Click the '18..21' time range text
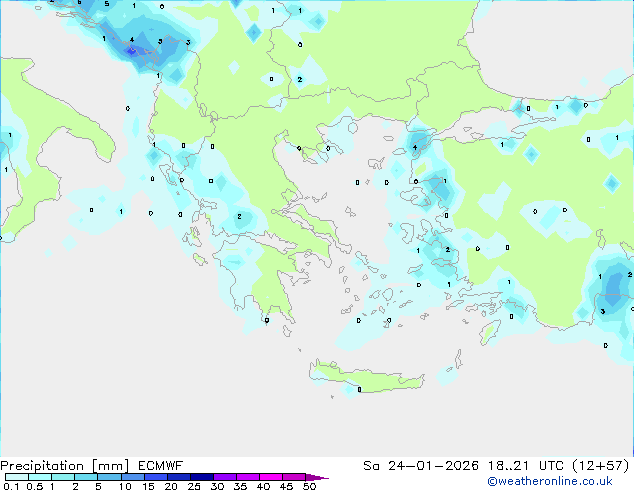Screen dimensions: 634x490 point(508,466)
